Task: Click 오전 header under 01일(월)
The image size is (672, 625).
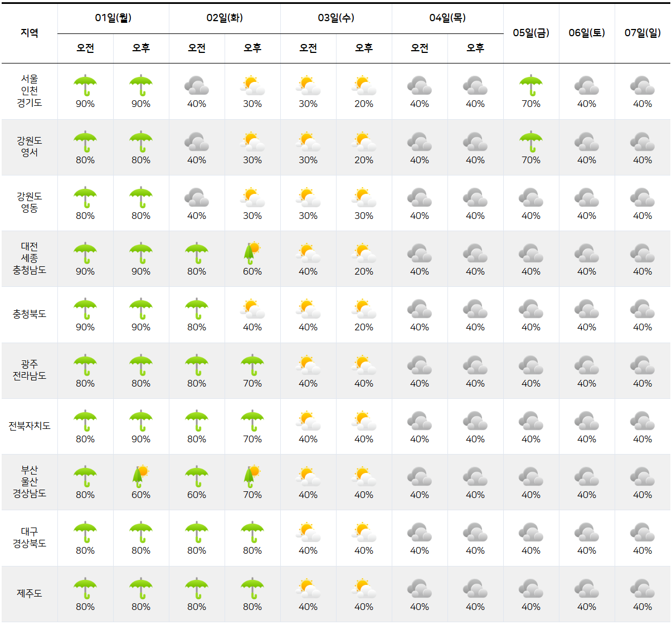Action: [x=85, y=48]
